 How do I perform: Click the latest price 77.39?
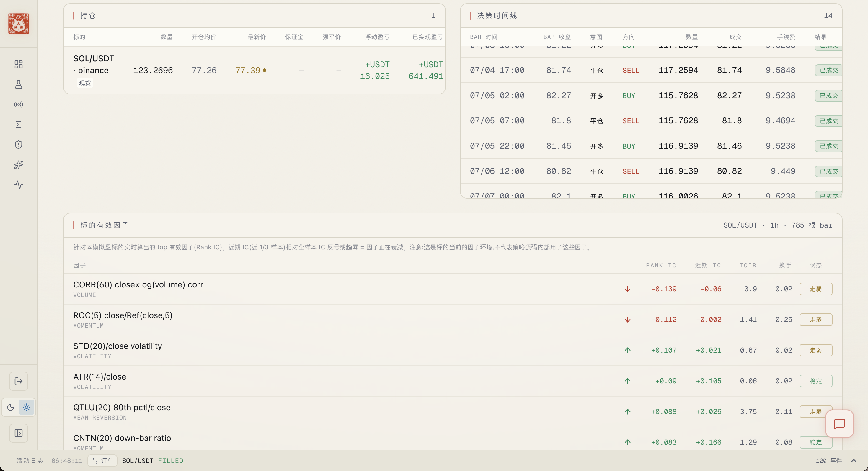point(248,70)
